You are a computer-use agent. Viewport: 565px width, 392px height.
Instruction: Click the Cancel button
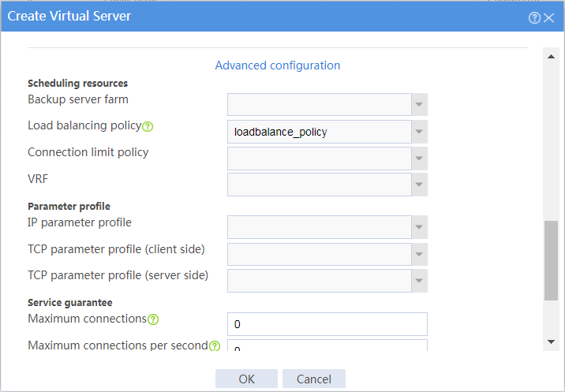tap(314, 379)
